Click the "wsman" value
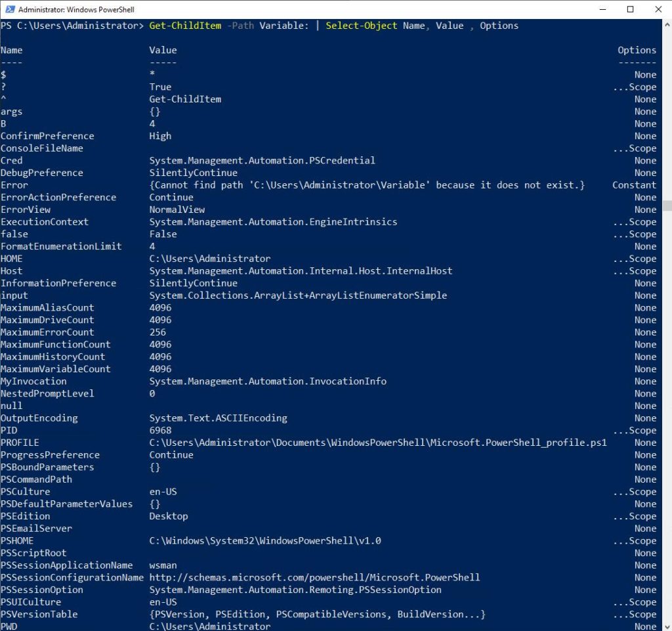 (163, 565)
